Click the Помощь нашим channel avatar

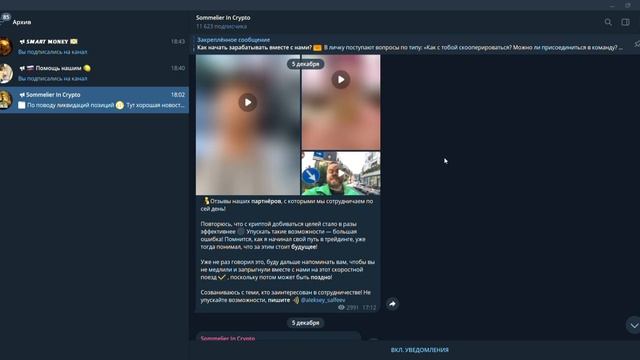click(x=6, y=73)
